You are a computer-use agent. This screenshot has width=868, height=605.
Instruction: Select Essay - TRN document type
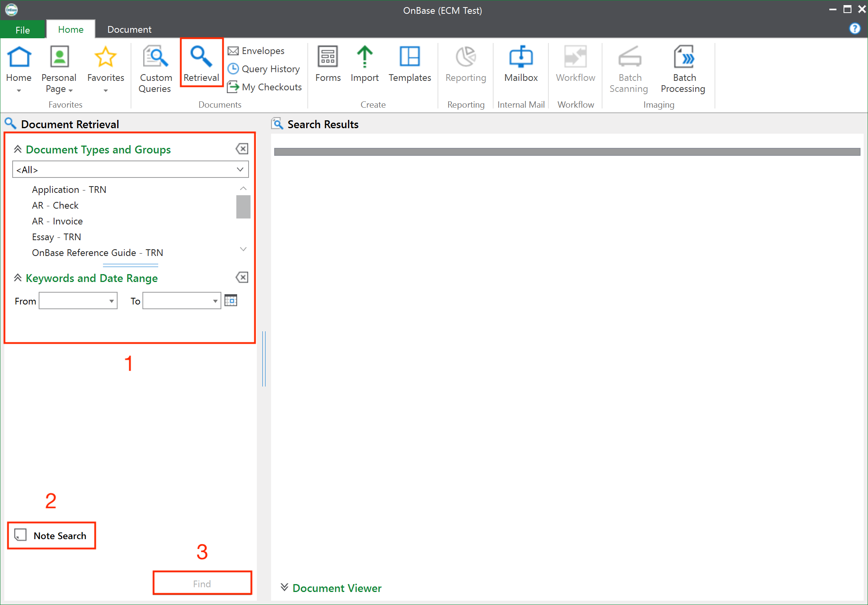[x=56, y=237]
